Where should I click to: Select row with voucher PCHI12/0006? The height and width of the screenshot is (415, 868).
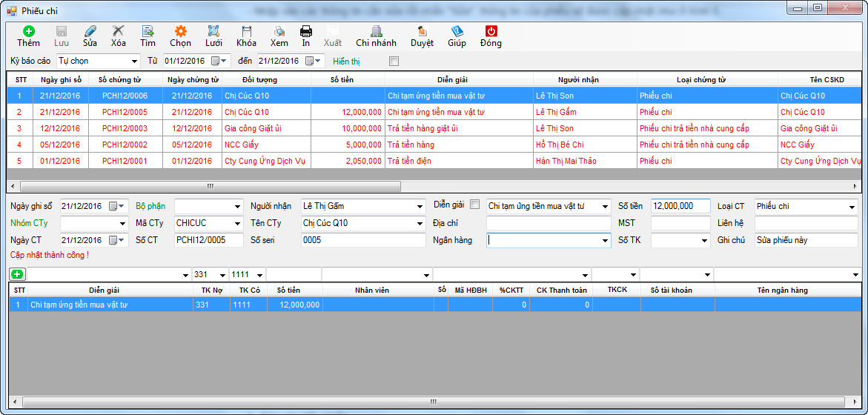(x=434, y=96)
